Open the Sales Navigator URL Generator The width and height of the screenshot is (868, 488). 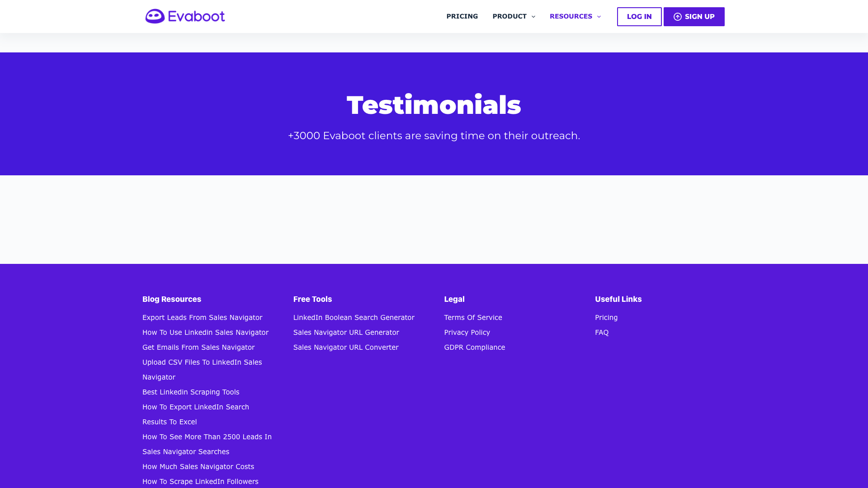point(346,333)
